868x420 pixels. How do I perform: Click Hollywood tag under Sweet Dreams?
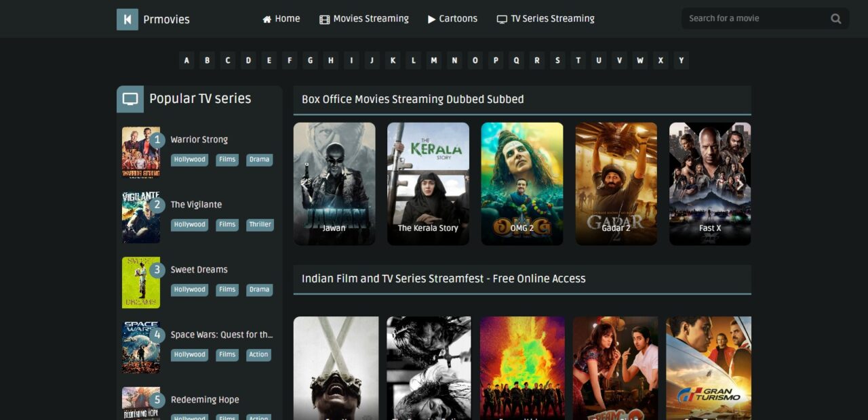[x=189, y=290]
